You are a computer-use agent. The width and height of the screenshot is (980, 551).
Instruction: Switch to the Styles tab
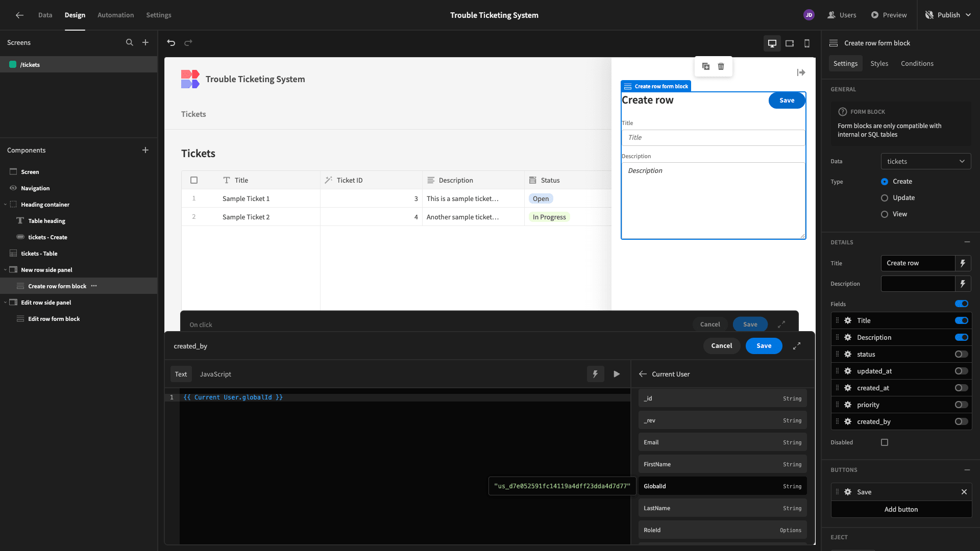click(x=879, y=64)
